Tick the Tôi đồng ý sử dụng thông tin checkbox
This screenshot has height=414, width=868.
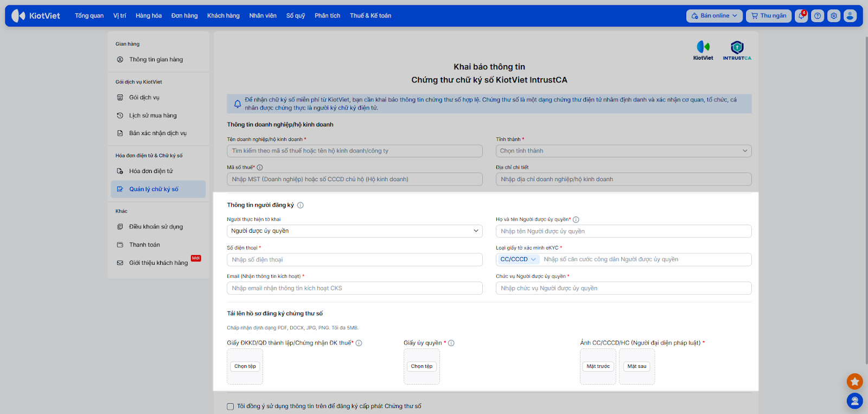click(x=231, y=406)
